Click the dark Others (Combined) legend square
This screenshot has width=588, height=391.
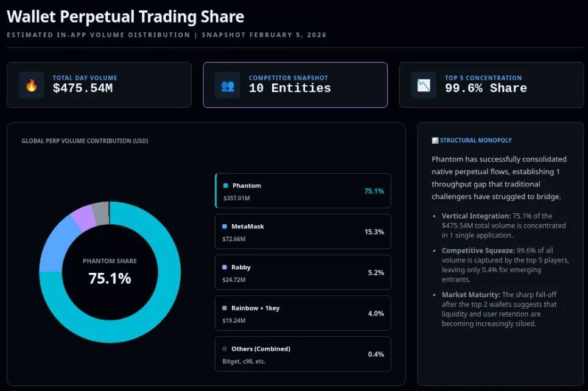click(225, 349)
